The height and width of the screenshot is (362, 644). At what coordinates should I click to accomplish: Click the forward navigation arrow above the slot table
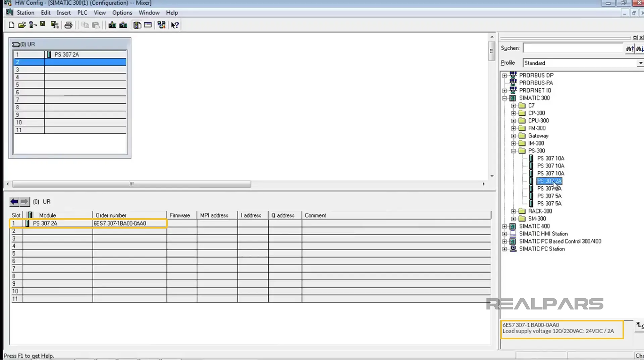coord(24,201)
